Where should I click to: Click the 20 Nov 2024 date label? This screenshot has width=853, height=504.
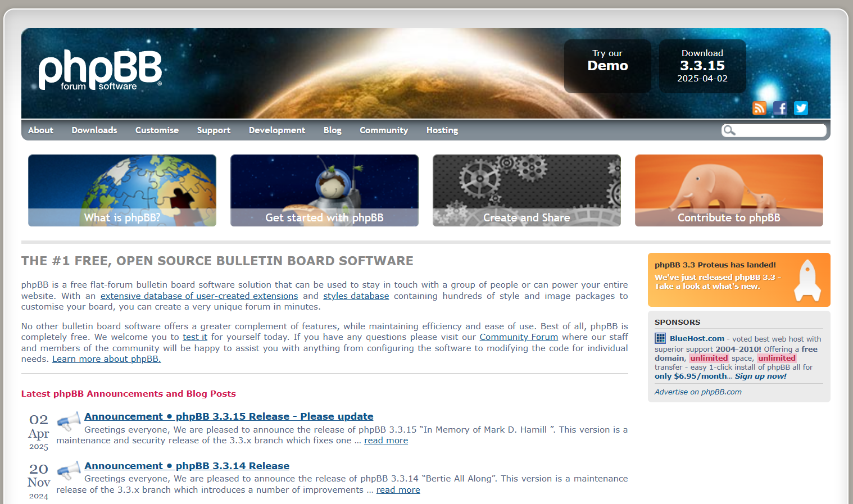[x=39, y=482]
